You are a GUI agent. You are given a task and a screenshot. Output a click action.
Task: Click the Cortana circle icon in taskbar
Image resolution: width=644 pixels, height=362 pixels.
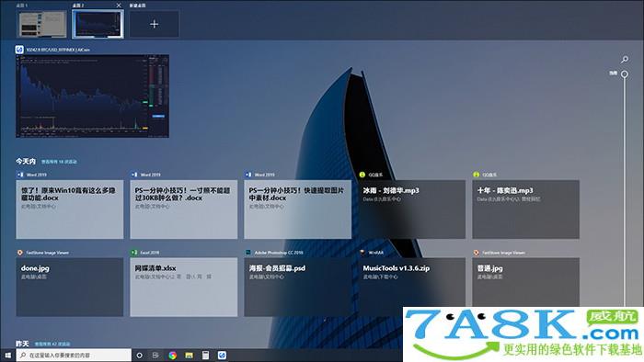[139, 356]
